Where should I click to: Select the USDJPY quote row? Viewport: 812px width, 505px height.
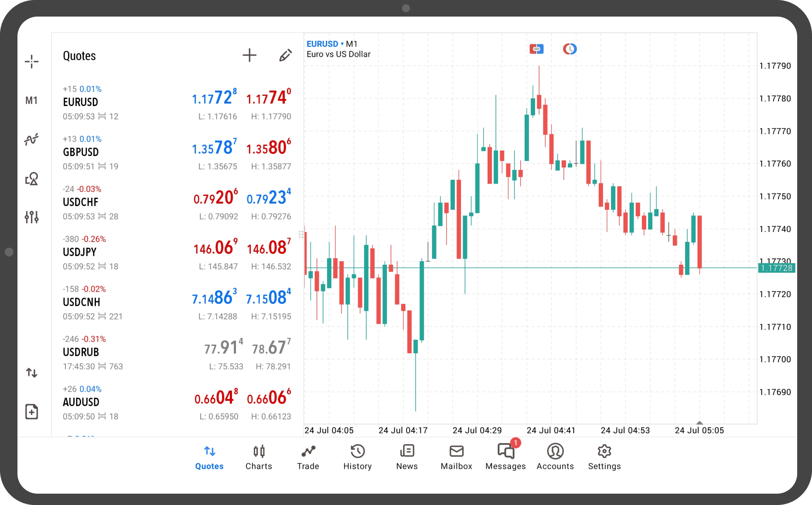(x=177, y=252)
